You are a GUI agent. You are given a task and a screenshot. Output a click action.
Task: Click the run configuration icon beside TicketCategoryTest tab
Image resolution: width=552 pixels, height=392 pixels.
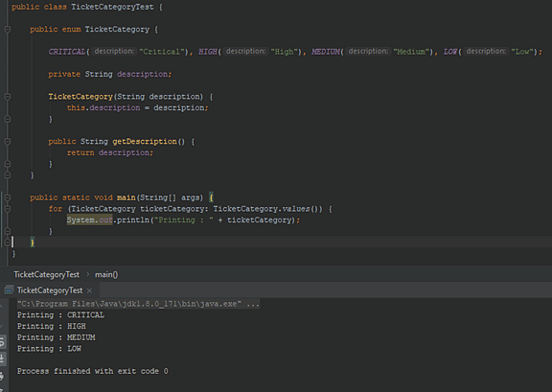9,290
